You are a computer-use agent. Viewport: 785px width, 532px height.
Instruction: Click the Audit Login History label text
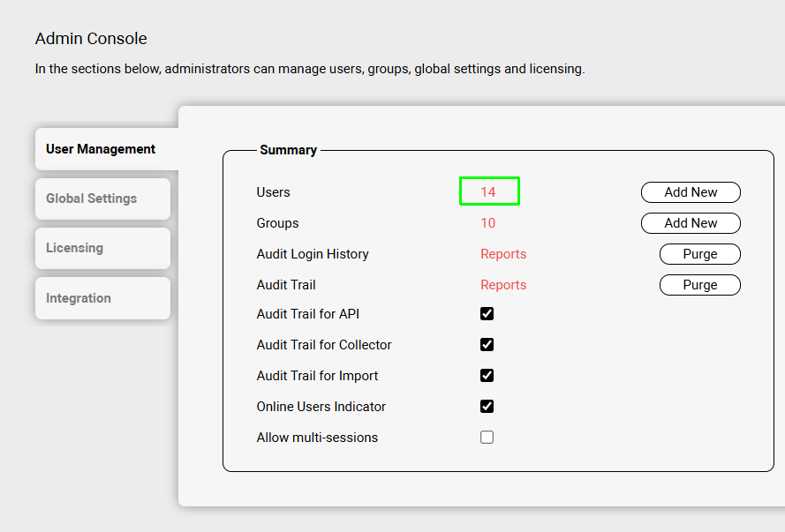313,254
